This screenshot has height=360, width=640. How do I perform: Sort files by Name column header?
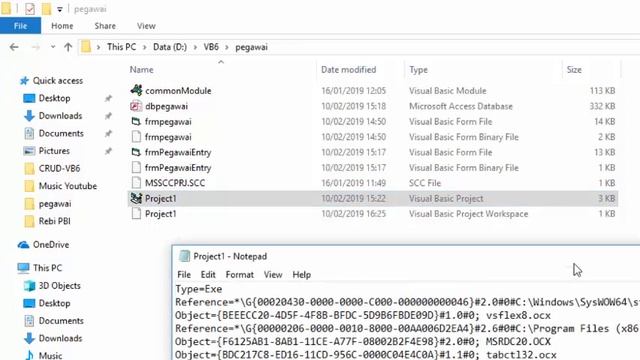click(142, 69)
